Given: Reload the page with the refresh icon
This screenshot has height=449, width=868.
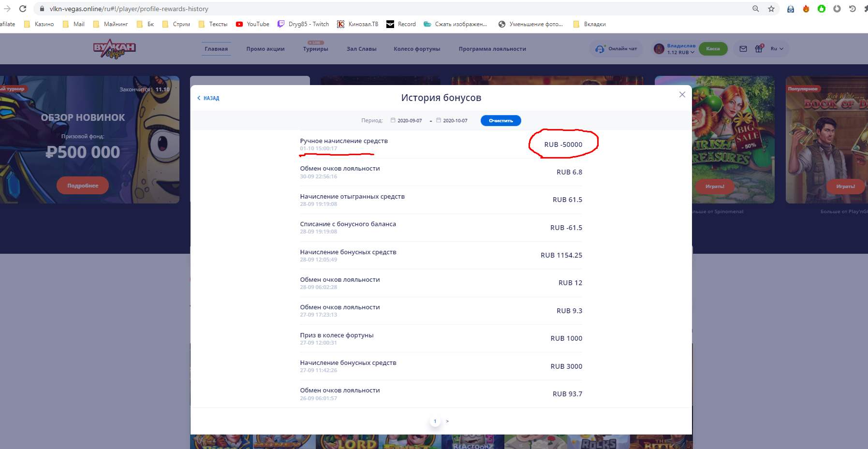Looking at the screenshot, I should pyautogui.click(x=23, y=9).
